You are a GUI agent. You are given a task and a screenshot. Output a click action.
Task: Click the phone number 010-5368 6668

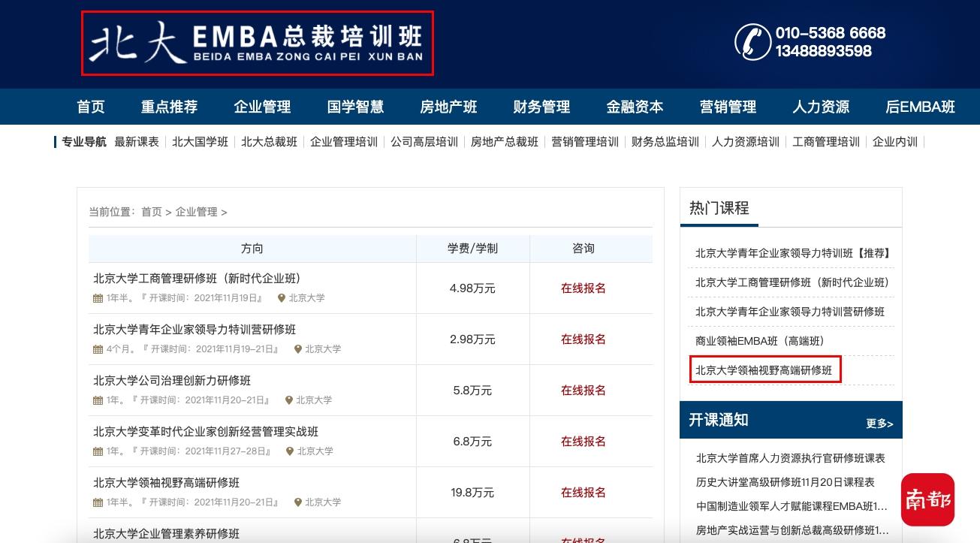[x=831, y=33]
